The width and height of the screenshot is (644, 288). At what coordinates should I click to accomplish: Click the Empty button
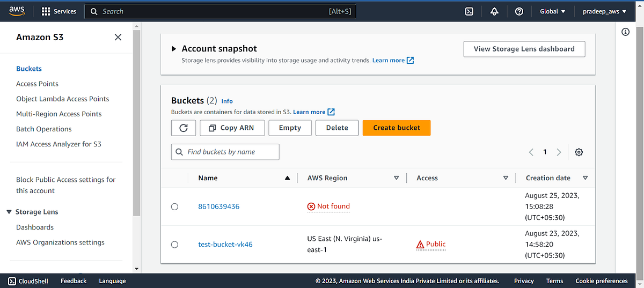click(290, 128)
